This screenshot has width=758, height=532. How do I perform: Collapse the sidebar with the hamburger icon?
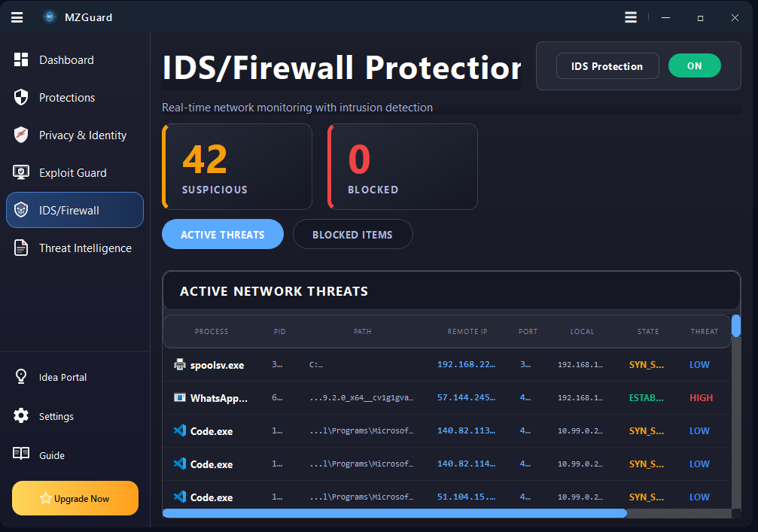tap(17, 17)
